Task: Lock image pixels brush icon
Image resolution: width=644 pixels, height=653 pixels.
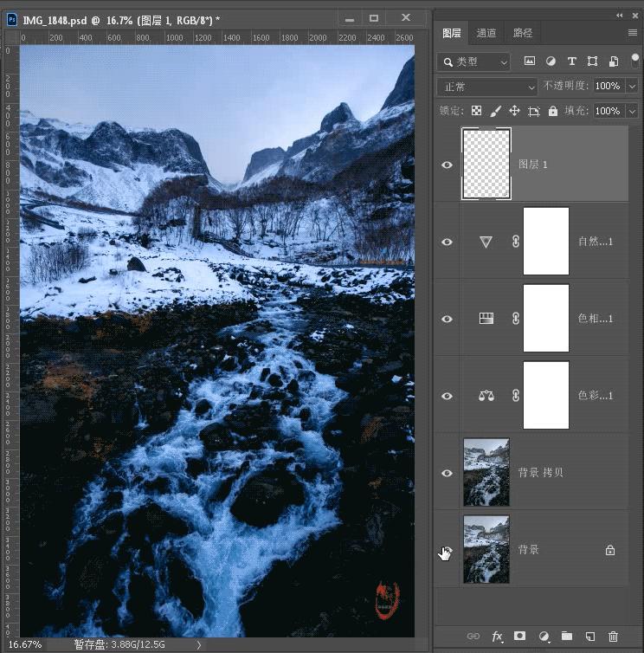Action: click(x=495, y=111)
